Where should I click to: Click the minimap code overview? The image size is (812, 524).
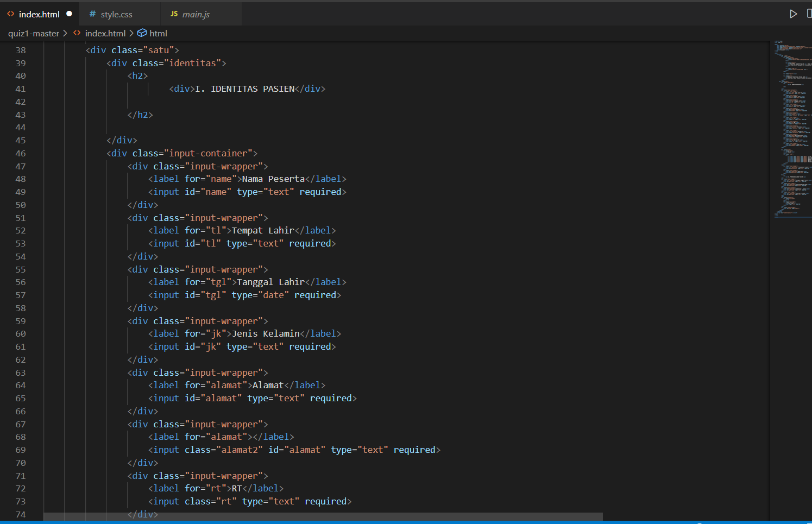coord(792,129)
